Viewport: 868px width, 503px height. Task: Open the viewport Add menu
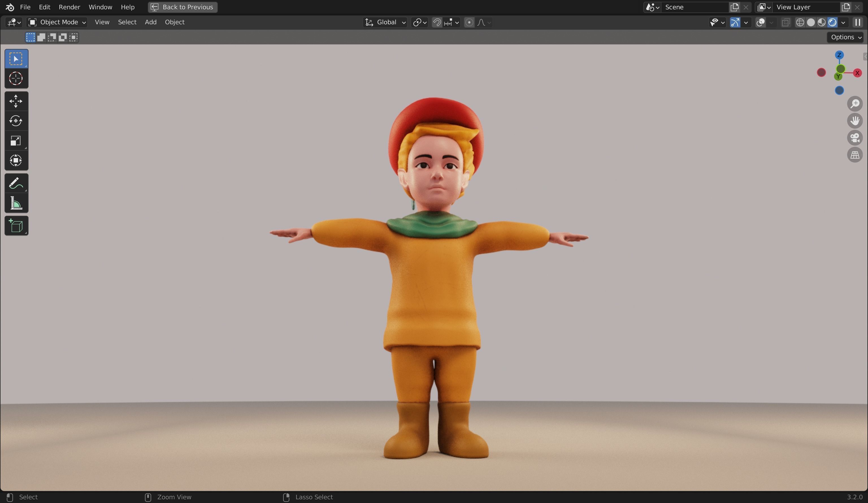pos(151,22)
